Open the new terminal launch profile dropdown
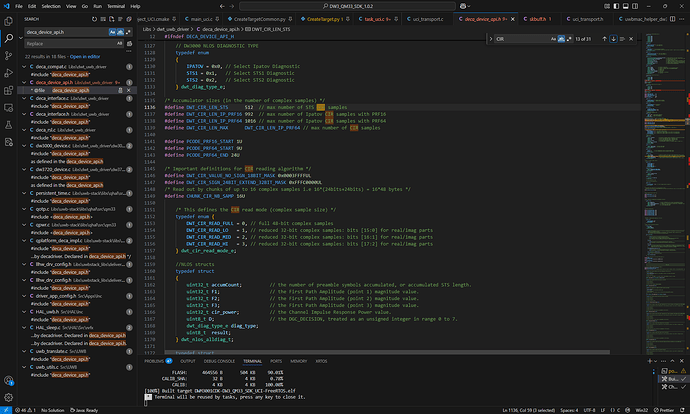Viewport: 690px width, 414px height. pos(655,361)
